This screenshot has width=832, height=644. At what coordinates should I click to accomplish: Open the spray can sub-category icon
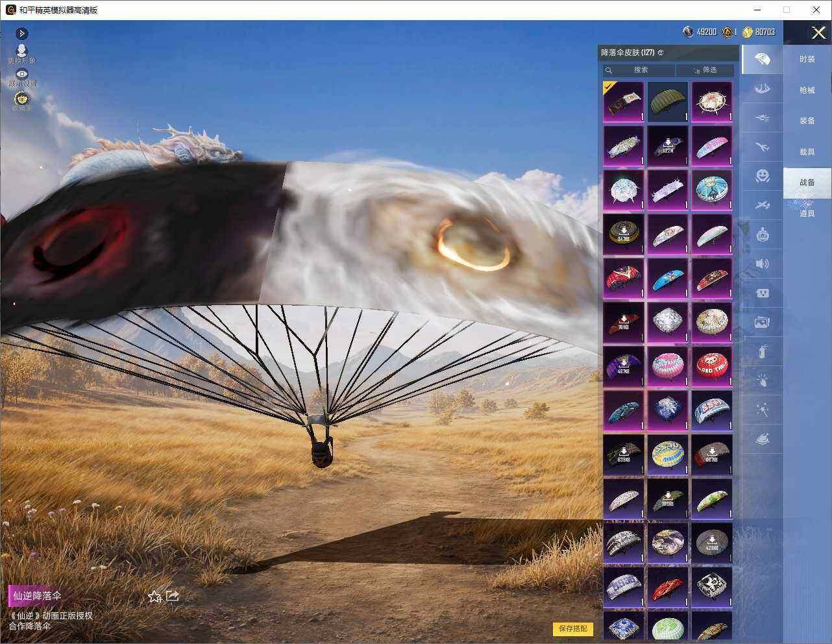(762, 351)
